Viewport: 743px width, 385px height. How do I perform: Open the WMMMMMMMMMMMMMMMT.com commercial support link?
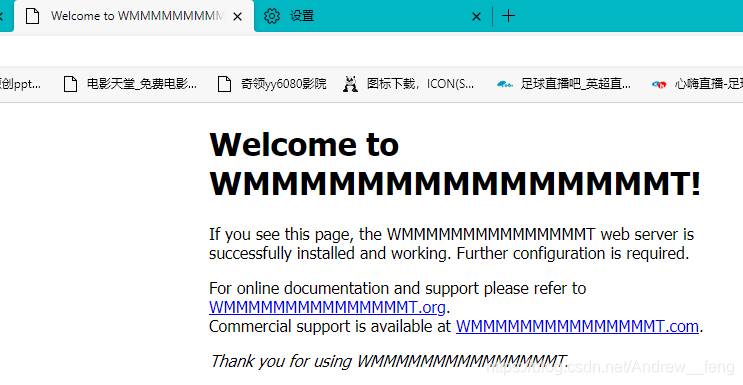point(577,326)
